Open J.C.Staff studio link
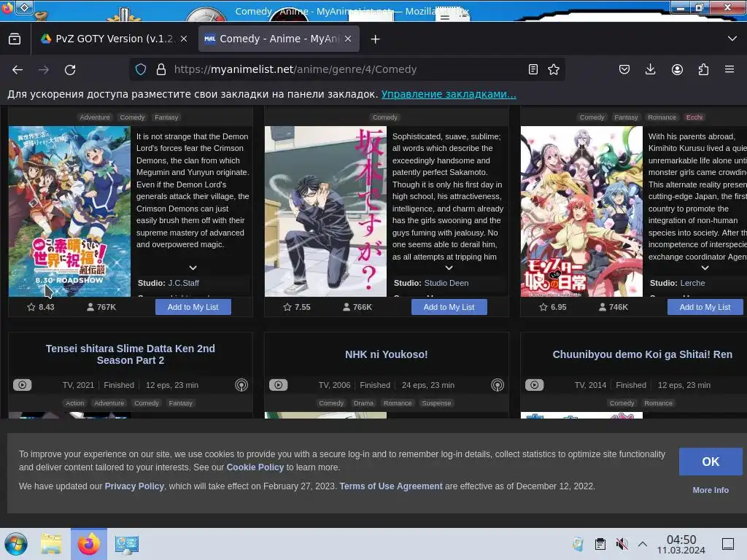The height and width of the screenshot is (560, 747). [x=183, y=283]
